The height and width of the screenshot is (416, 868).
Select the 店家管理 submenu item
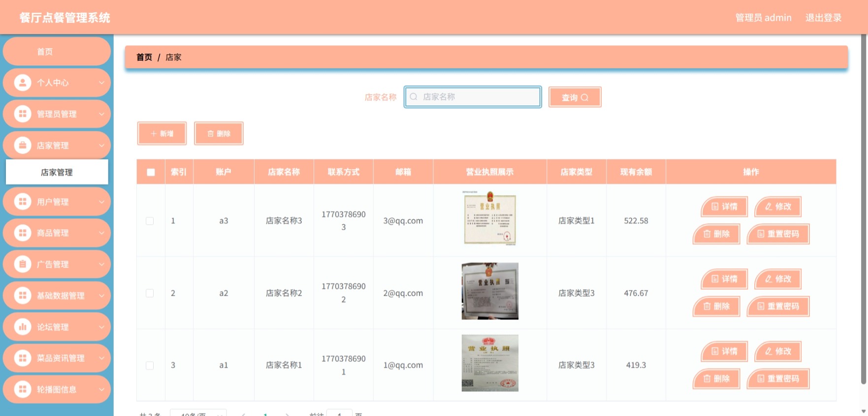(57, 172)
